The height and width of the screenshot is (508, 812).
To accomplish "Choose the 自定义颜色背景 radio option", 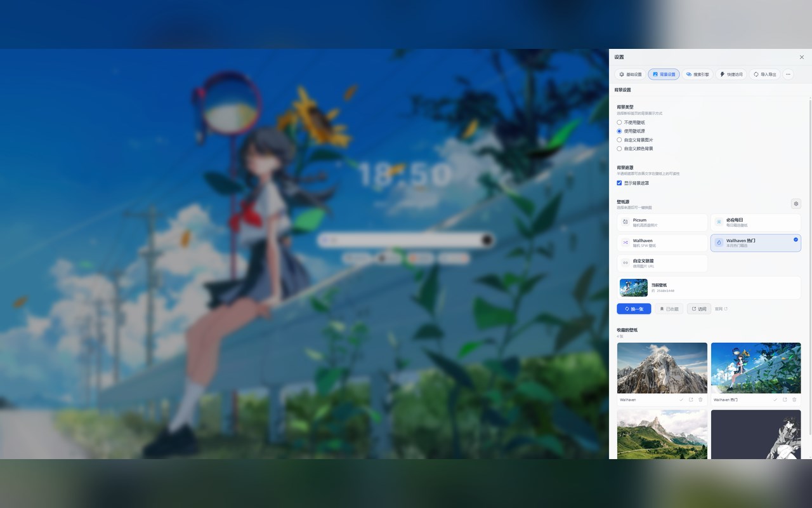I will [619, 149].
